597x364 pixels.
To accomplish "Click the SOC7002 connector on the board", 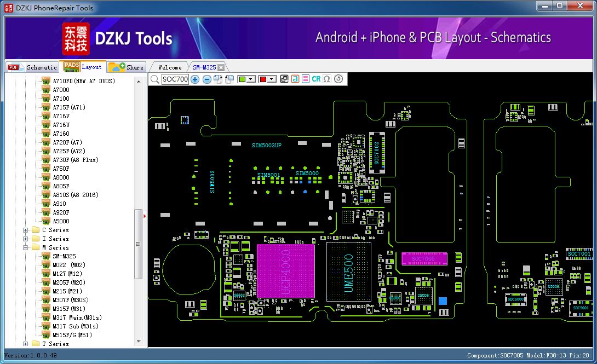I will click(x=377, y=153).
